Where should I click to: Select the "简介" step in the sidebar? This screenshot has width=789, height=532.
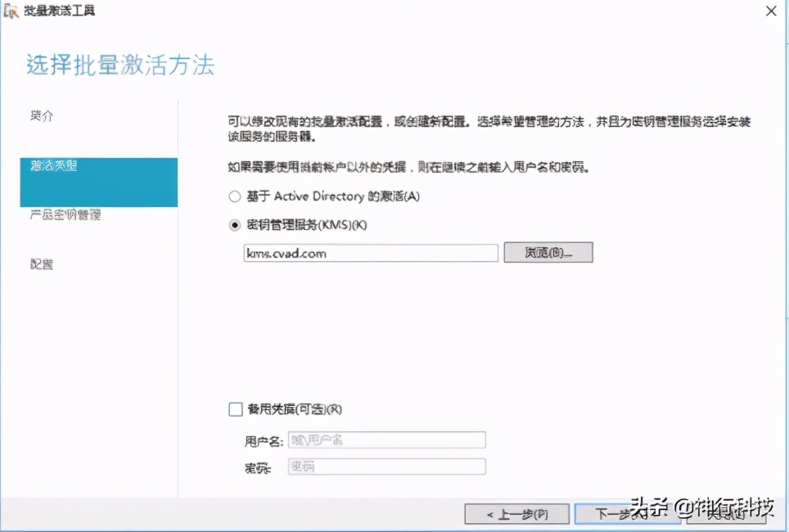click(x=41, y=116)
